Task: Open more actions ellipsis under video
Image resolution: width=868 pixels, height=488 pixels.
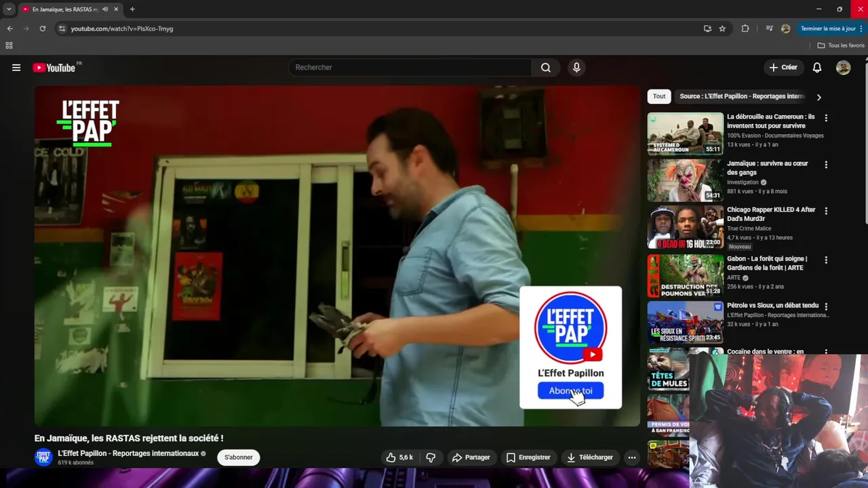Action: click(632, 457)
